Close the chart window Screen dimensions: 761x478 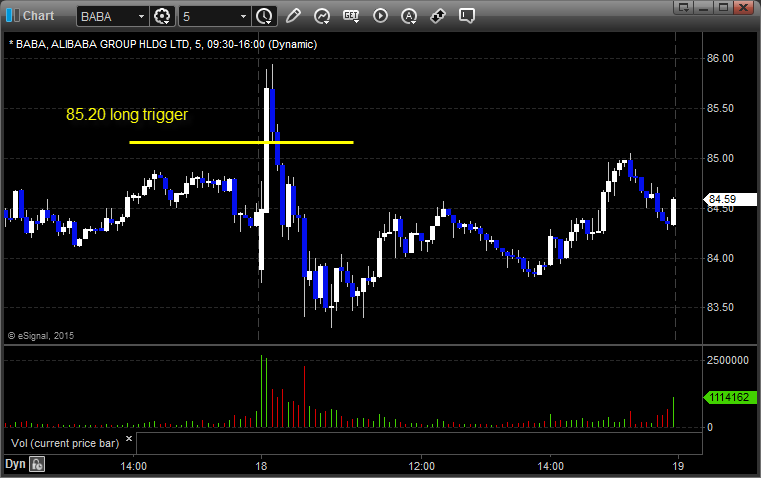click(x=744, y=7)
